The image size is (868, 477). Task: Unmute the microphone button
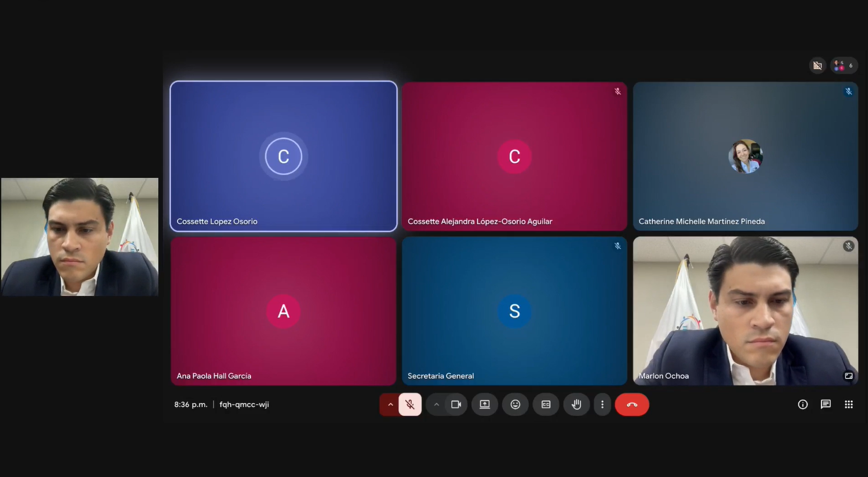tap(410, 405)
